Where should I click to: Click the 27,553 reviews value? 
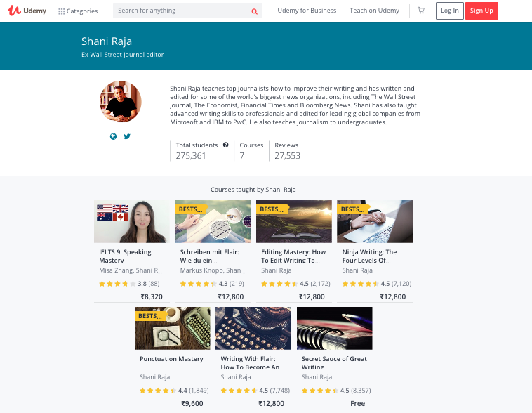[287, 155]
